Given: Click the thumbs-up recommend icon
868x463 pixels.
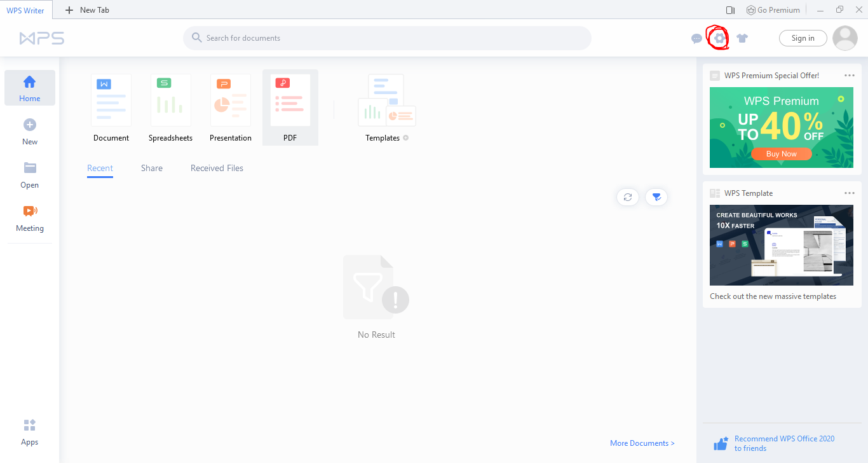Looking at the screenshot, I should pos(721,443).
